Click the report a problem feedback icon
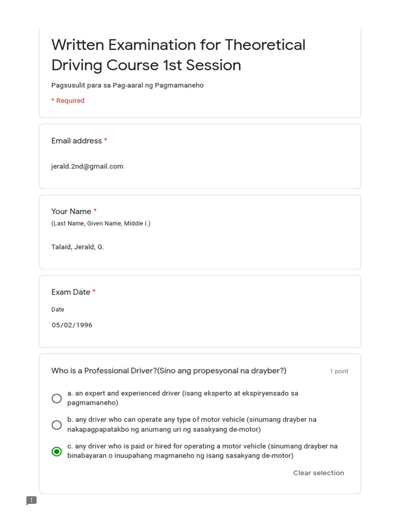This screenshot has width=399, height=532. point(32,501)
